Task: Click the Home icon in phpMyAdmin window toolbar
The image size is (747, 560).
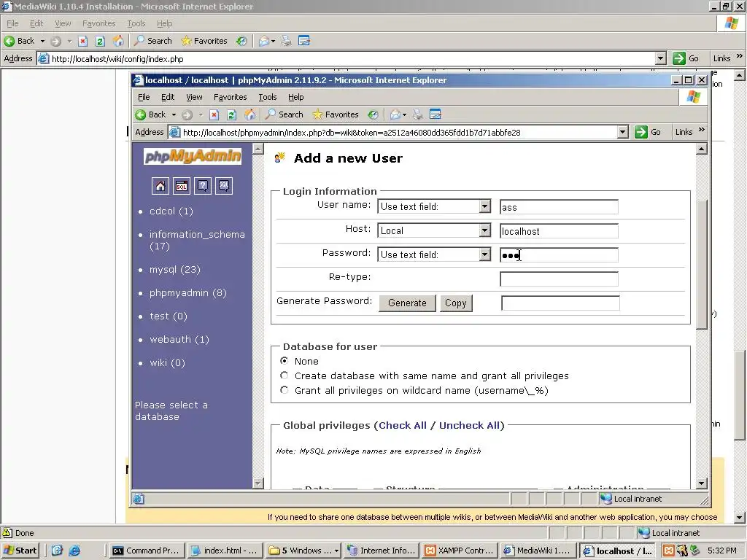Action: tap(249, 114)
